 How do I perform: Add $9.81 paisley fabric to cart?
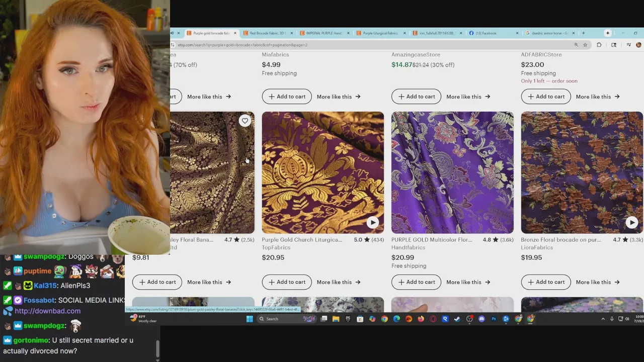pos(157,282)
